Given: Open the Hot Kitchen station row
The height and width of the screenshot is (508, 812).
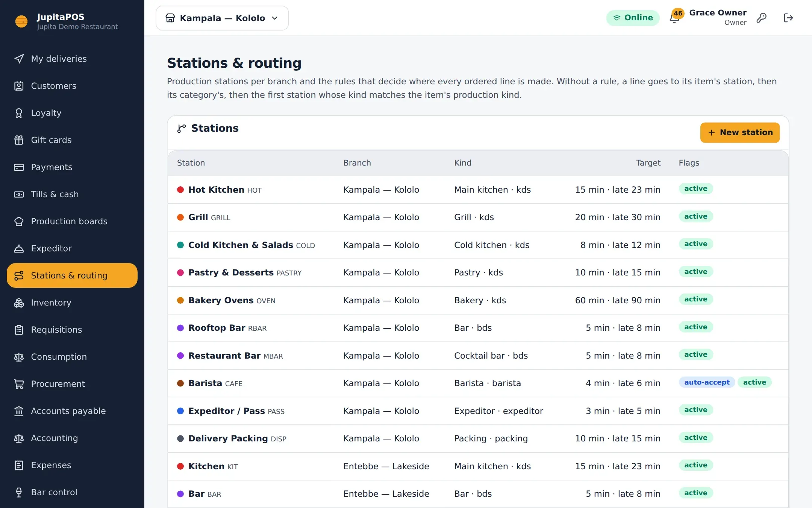Looking at the screenshot, I should (478, 190).
